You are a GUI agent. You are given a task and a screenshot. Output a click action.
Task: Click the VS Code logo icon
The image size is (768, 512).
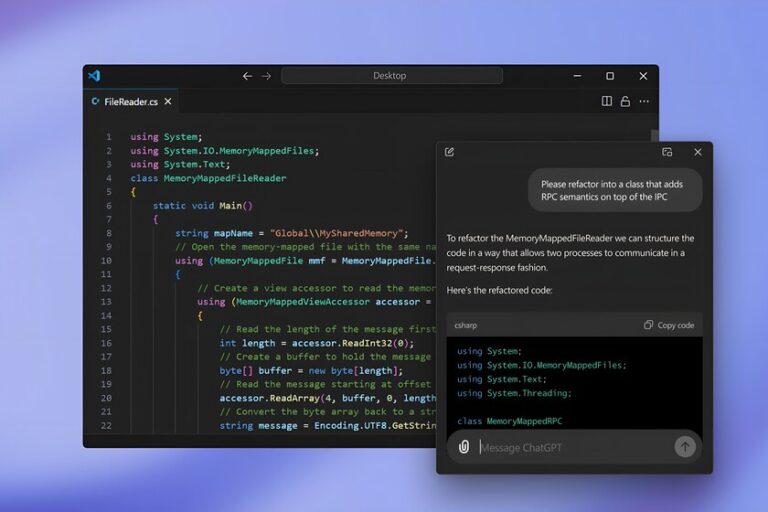coord(94,76)
